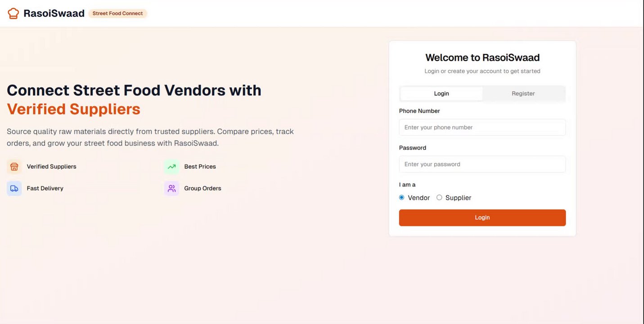
Task: Choose the Supplier radio option
Action: click(x=439, y=198)
